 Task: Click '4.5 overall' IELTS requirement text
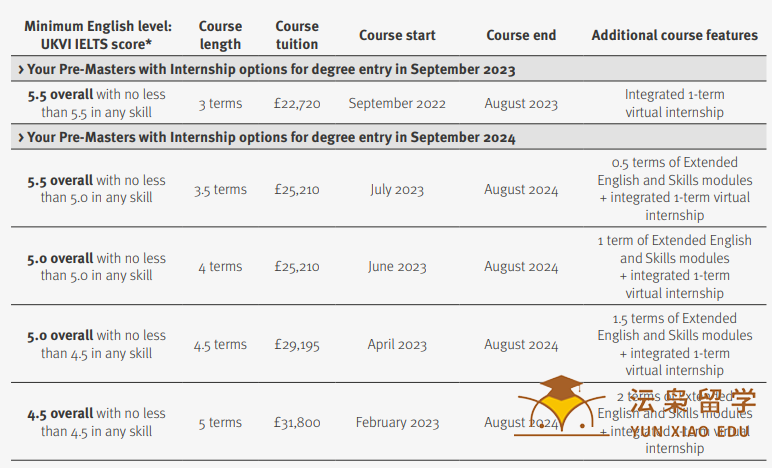click(60, 414)
